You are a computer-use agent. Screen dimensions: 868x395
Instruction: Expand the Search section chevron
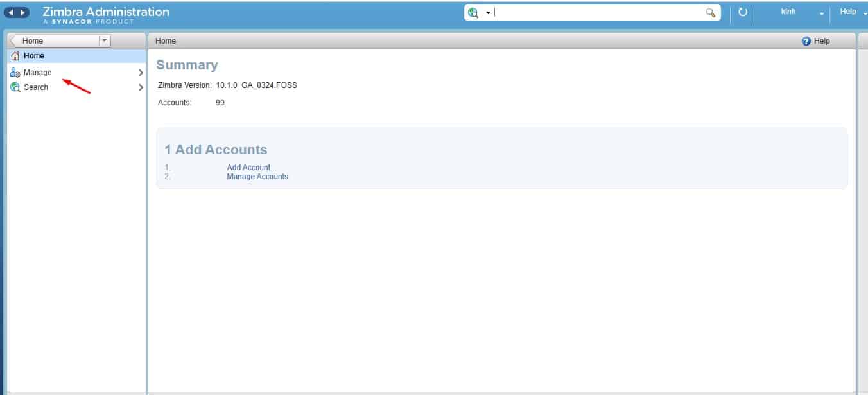(141, 87)
